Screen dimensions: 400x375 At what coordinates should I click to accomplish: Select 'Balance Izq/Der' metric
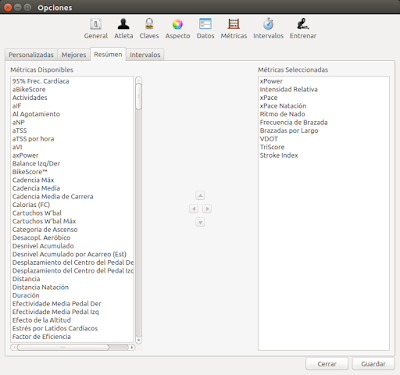point(72,163)
